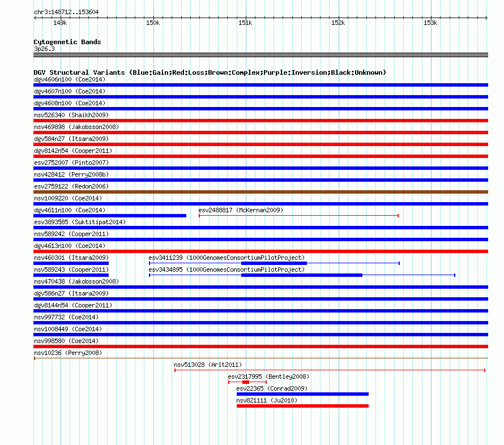504x445 pixels.
Task: Click the 151k ruler tick label
Action: [x=245, y=23]
